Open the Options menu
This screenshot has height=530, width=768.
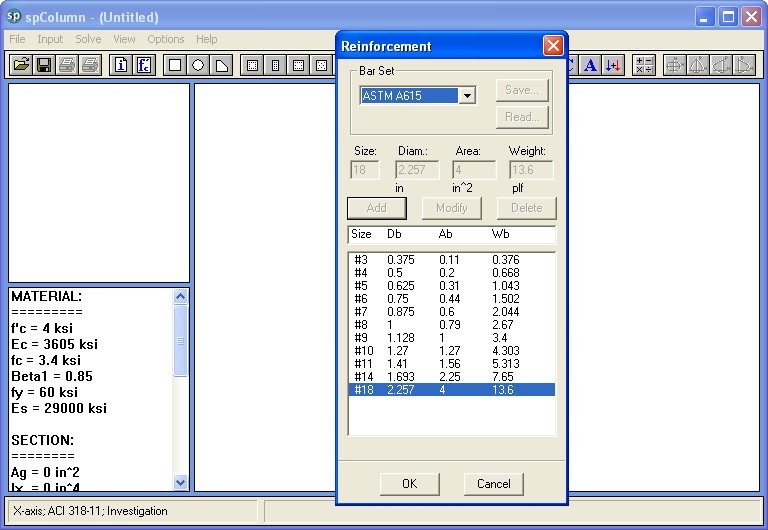tap(166, 39)
